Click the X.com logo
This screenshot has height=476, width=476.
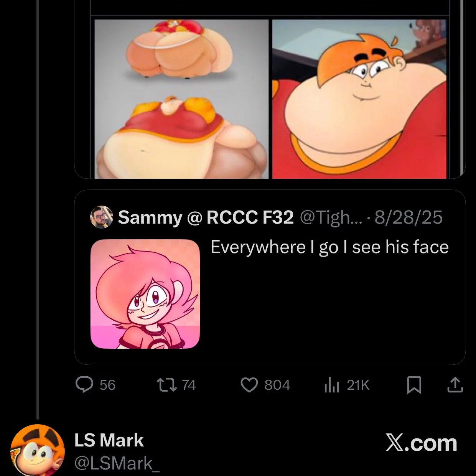(x=422, y=443)
